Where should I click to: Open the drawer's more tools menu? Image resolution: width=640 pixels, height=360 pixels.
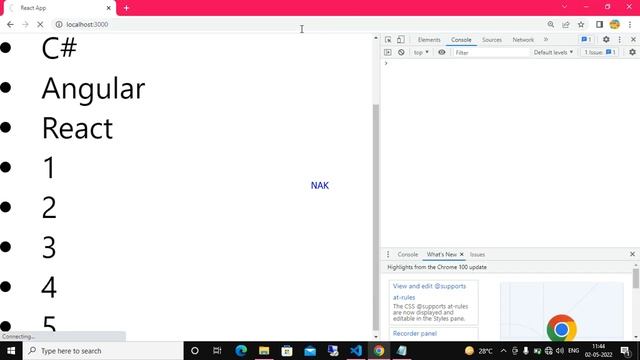pos(388,254)
